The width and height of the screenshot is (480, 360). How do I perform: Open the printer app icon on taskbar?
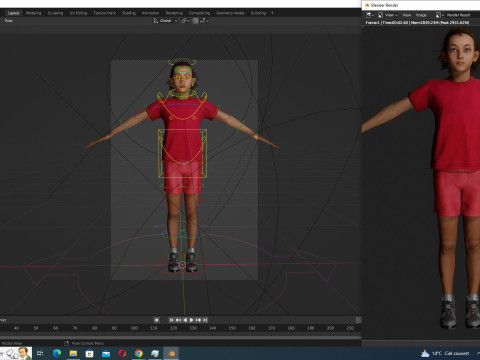point(155,353)
